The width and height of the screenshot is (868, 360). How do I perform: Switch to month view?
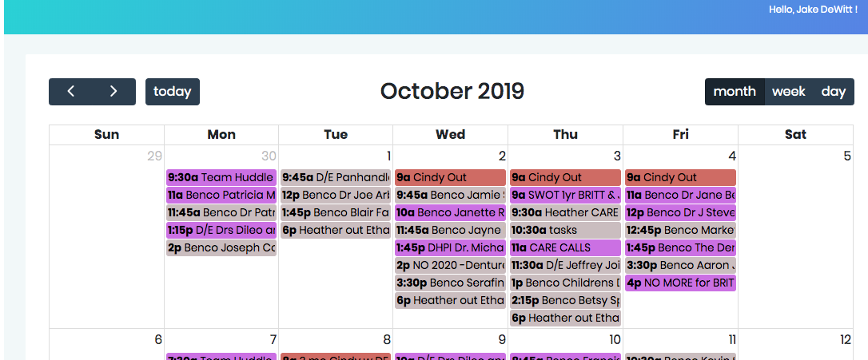pos(735,92)
